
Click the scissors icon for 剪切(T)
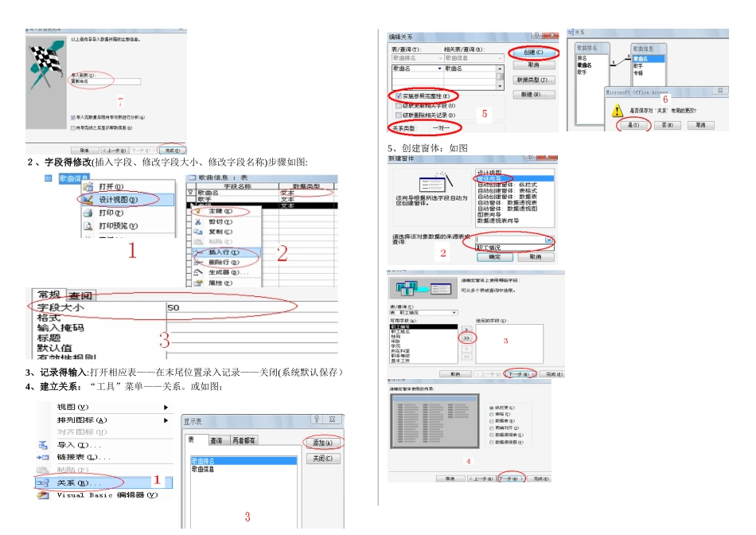point(198,222)
